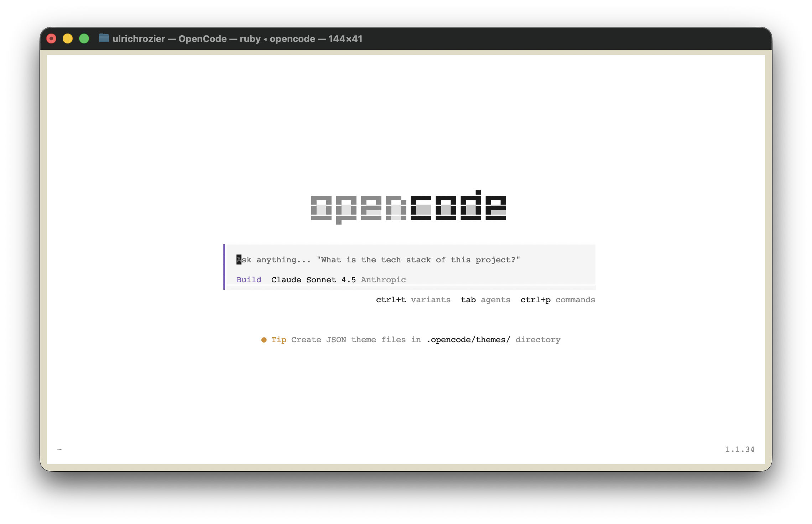Click the version number 1.1.34
The width and height of the screenshot is (812, 524).
[x=740, y=449]
